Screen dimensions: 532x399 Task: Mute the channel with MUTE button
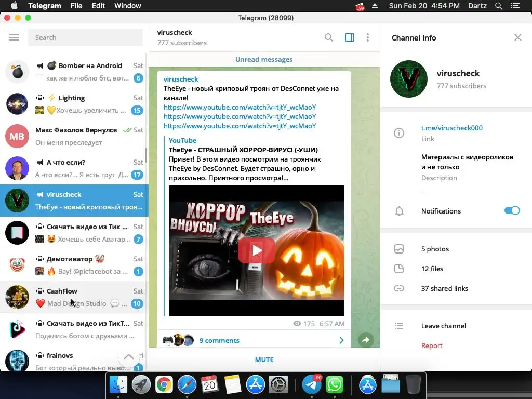pos(264,360)
